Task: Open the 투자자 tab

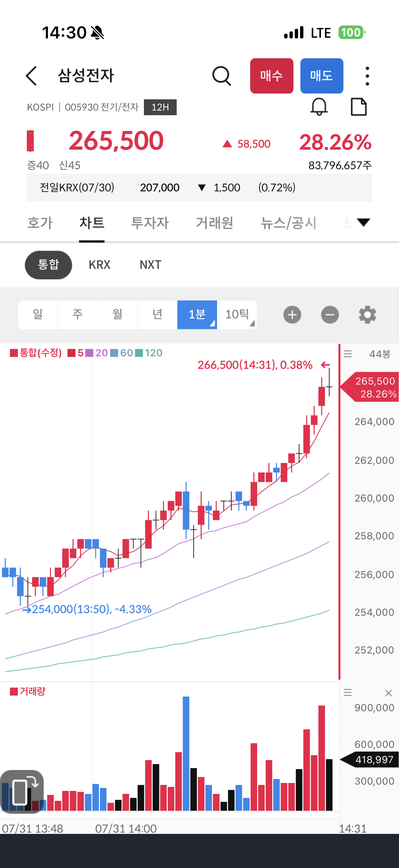Action: pos(150,223)
